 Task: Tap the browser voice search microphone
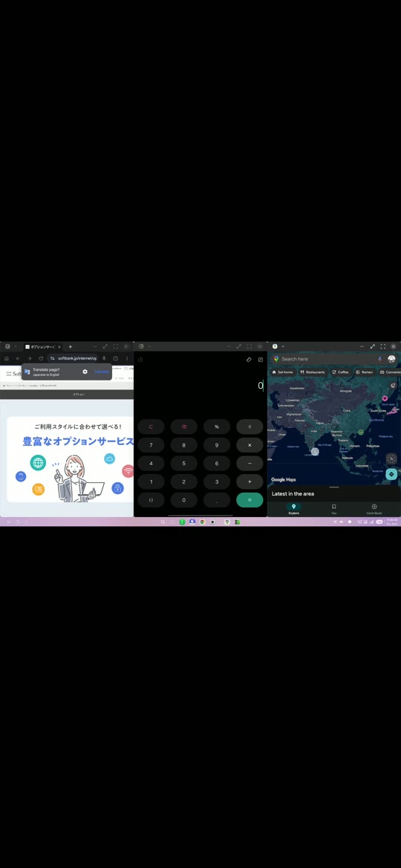(104, 358)
